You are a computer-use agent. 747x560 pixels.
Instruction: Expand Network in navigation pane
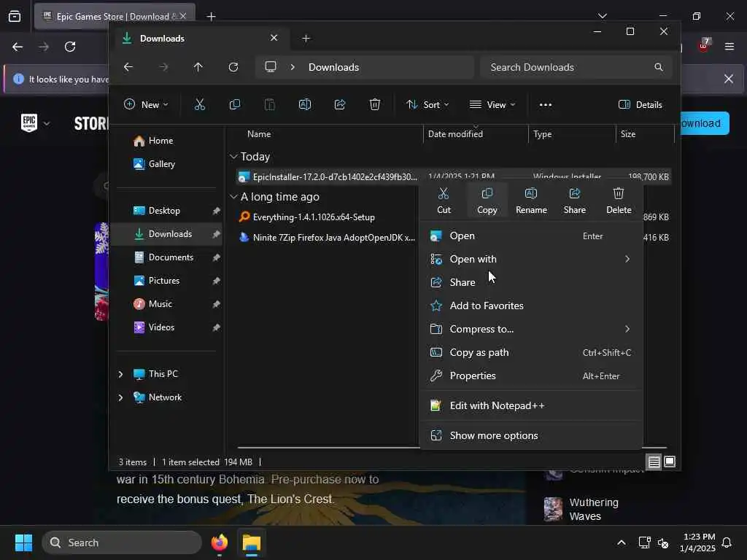120,397
